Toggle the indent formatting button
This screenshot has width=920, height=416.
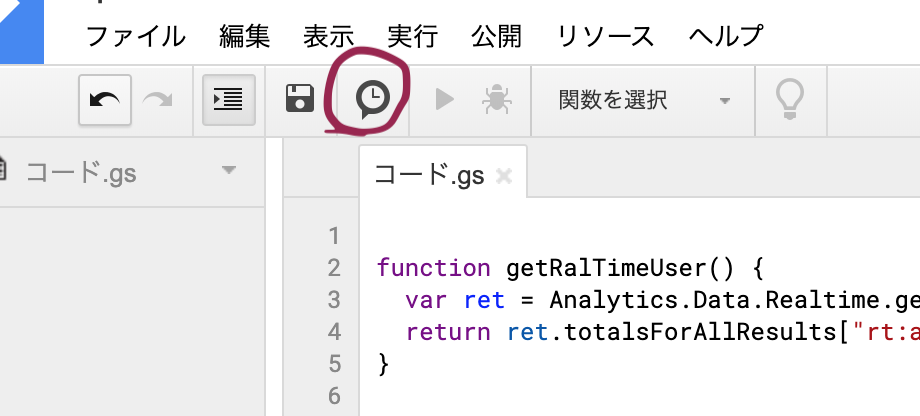point(228,99)
